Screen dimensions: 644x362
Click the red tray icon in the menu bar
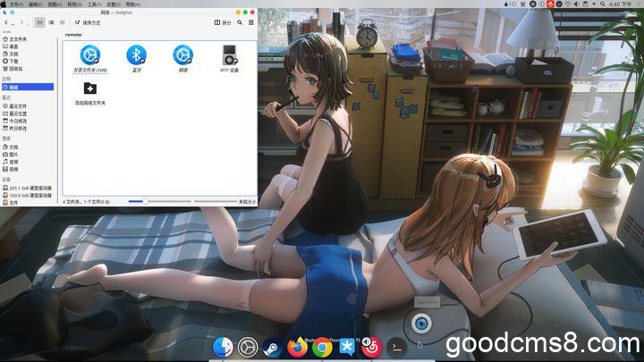coord(550,4)
